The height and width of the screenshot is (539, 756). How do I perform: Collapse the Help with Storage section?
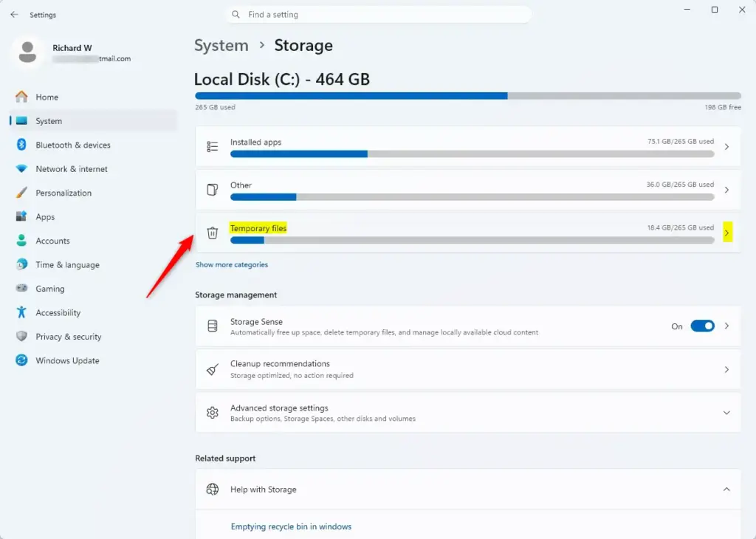tap(726, 490)
